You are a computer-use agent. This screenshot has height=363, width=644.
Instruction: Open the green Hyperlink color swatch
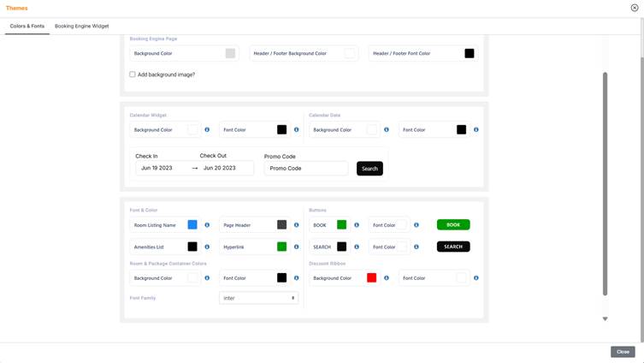tap(281, 247)
